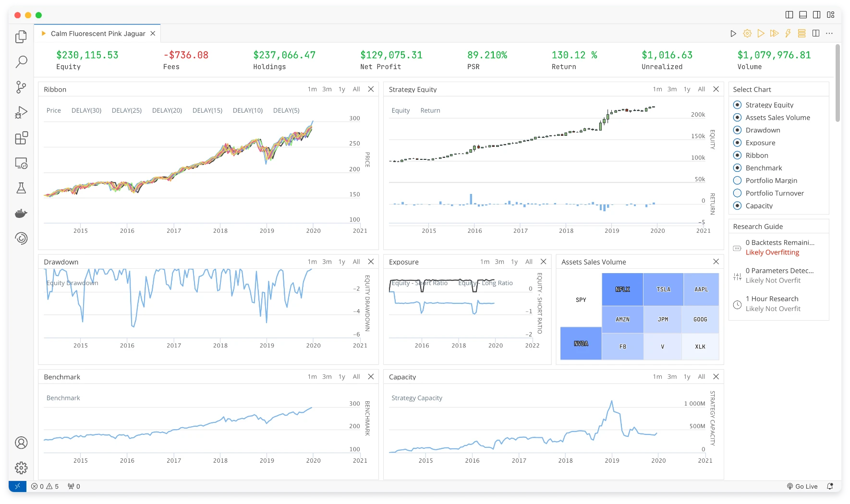Open the Remote Explorer

pos(21,163)
